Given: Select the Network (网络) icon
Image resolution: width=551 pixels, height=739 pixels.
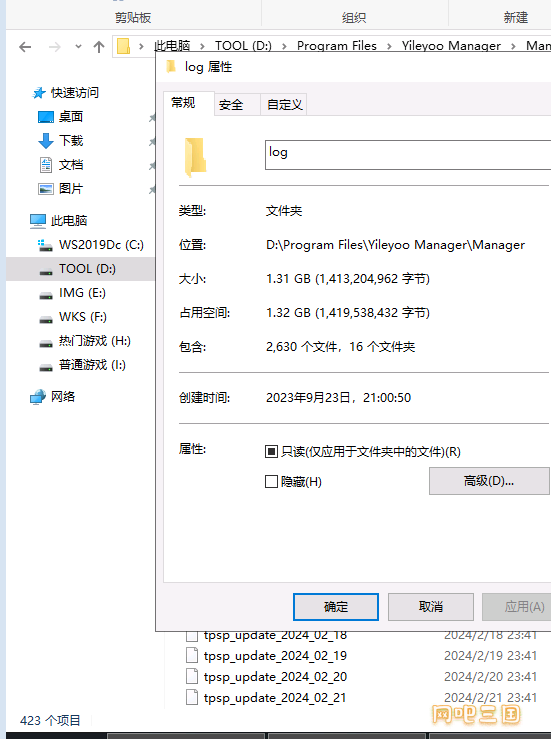Looking at the screenshot, I should [52, 396].
